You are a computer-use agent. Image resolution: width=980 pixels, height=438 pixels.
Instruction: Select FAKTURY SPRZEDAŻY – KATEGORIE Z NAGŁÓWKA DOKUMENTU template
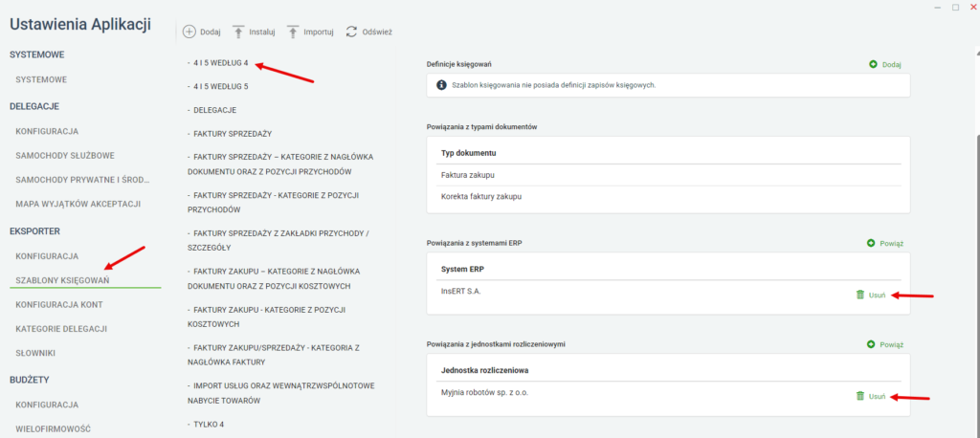(280, 164)
